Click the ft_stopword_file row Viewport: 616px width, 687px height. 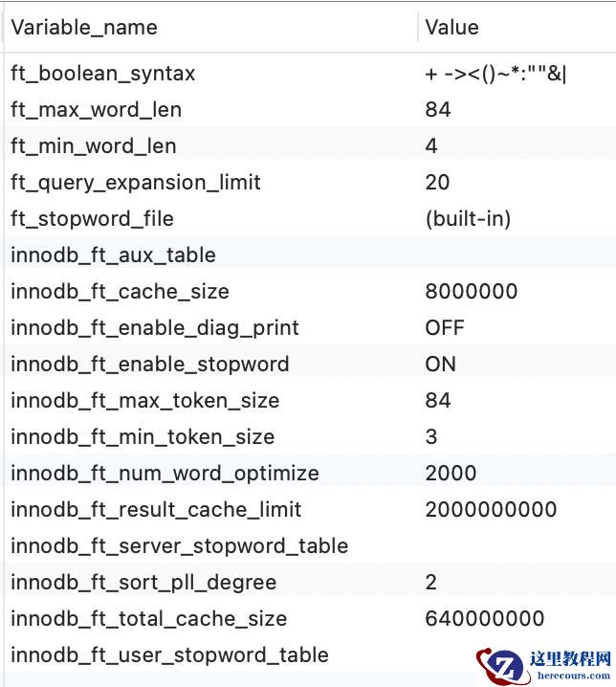[93, 219]
